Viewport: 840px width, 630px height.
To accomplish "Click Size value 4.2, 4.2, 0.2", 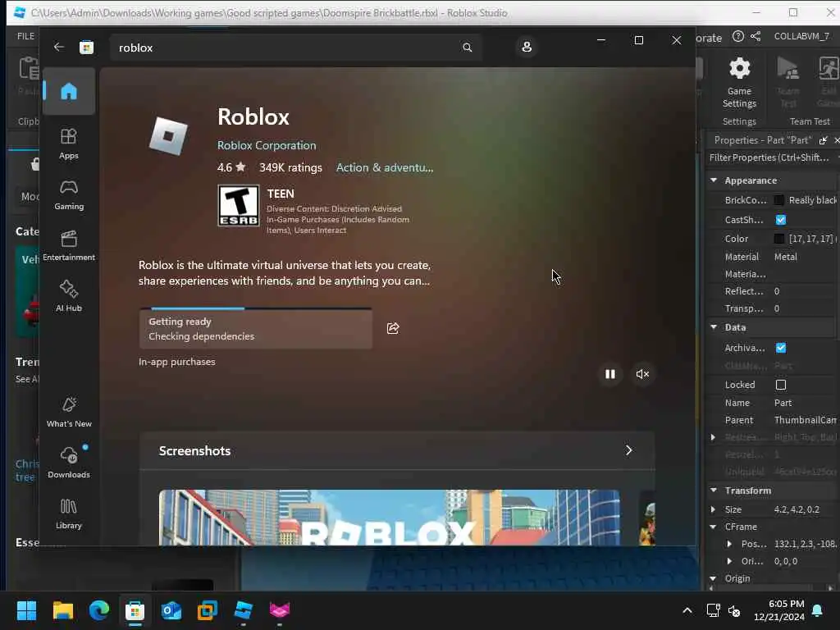I will click(x=797, y=509).
